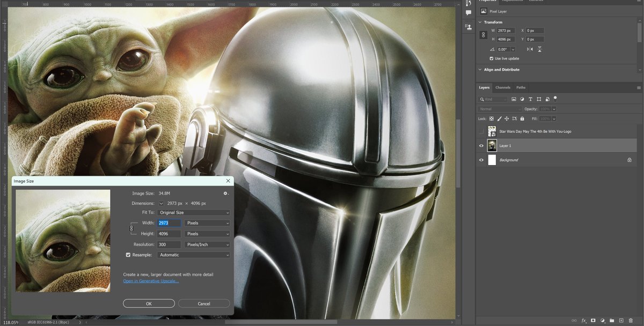The width and height of the screenshot is (644, 326).
Task: Open the Layers panel menu
Action: pos(639,87)
